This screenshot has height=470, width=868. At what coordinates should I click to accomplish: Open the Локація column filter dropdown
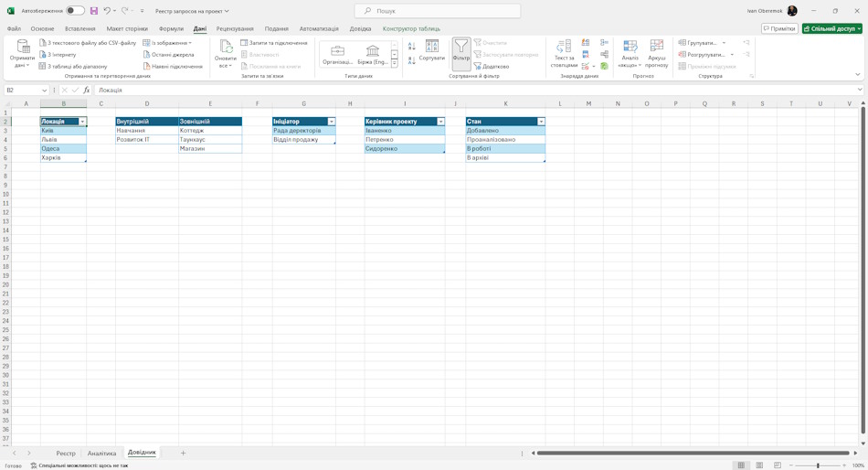coord(82,122)
